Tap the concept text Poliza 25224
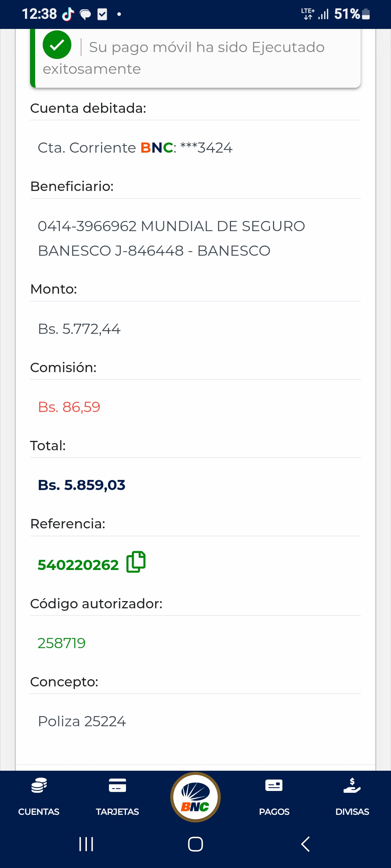This screenshot has width=391, height=868. click(x=82, y=721)
